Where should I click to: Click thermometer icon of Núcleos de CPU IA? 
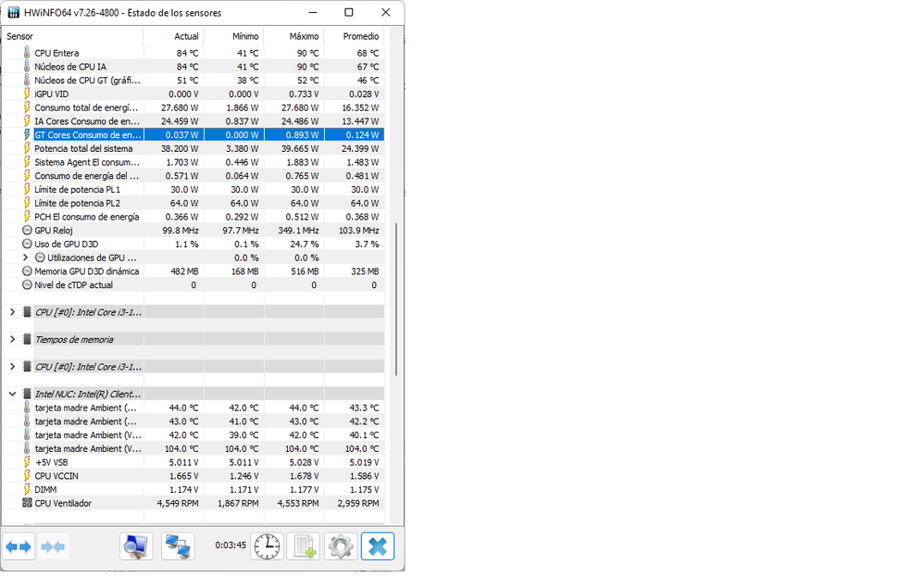(27, 66)
